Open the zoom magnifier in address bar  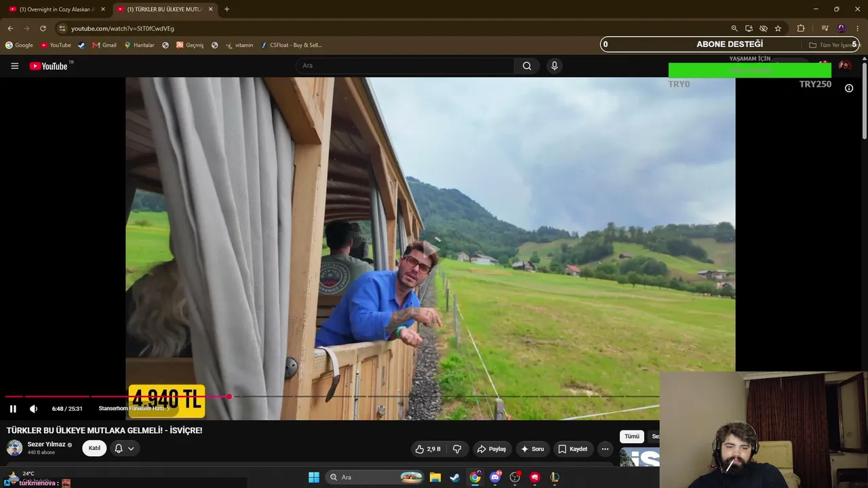[x=734, y=28]
